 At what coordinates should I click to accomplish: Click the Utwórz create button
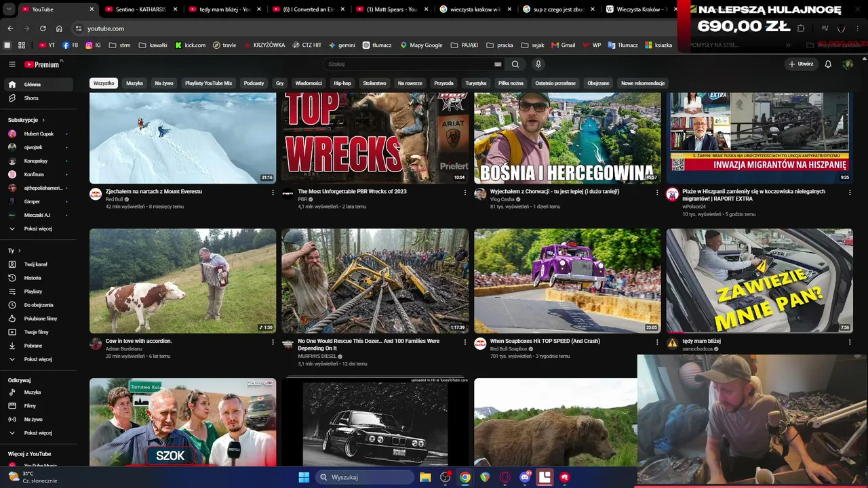coord(801,64)
